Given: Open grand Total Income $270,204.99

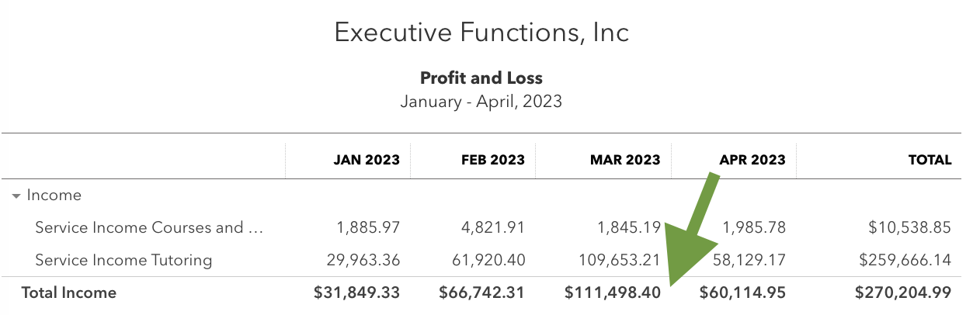Looking at the screenshot, I should pos(903,292).
